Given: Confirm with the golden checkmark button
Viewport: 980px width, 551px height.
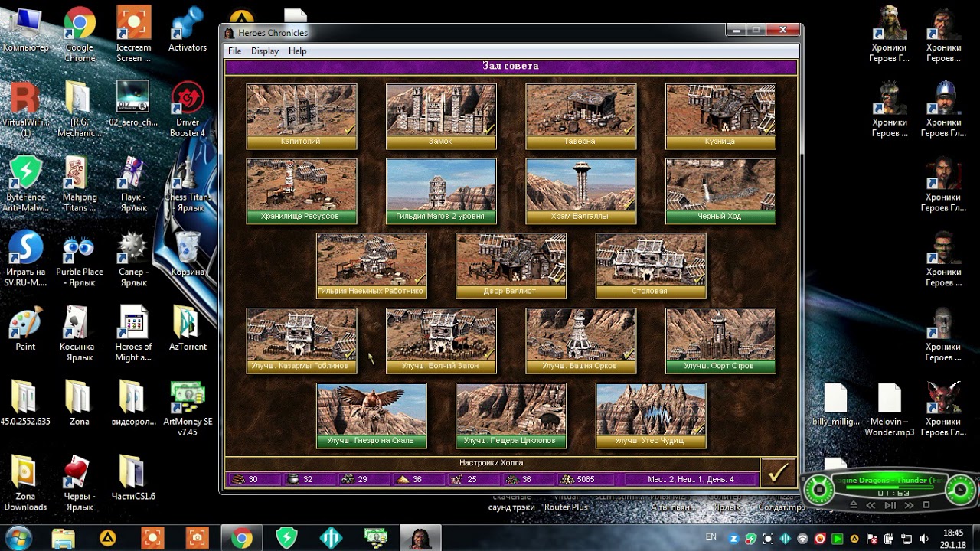Looking at the screenshot, I should pyautogui.click(x=779, y=472).
